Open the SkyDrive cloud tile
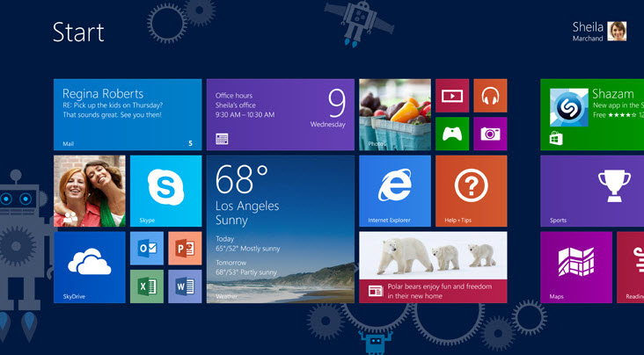 coord(89,267)
